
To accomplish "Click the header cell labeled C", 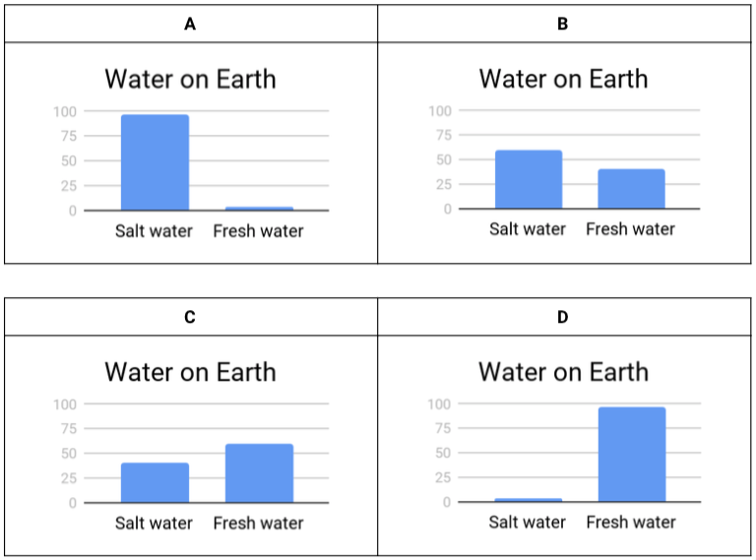I will coord(190,317).
